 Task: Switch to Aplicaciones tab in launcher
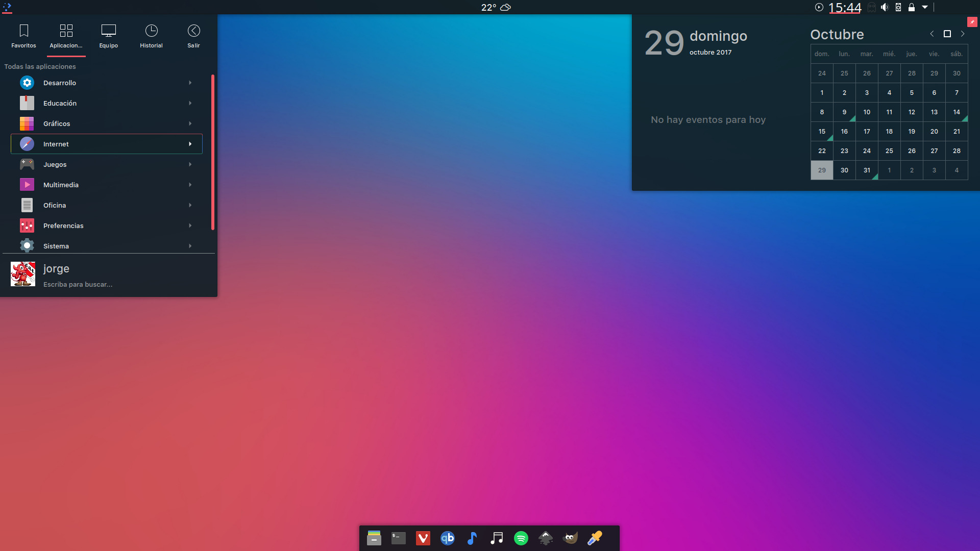(66, 36)
